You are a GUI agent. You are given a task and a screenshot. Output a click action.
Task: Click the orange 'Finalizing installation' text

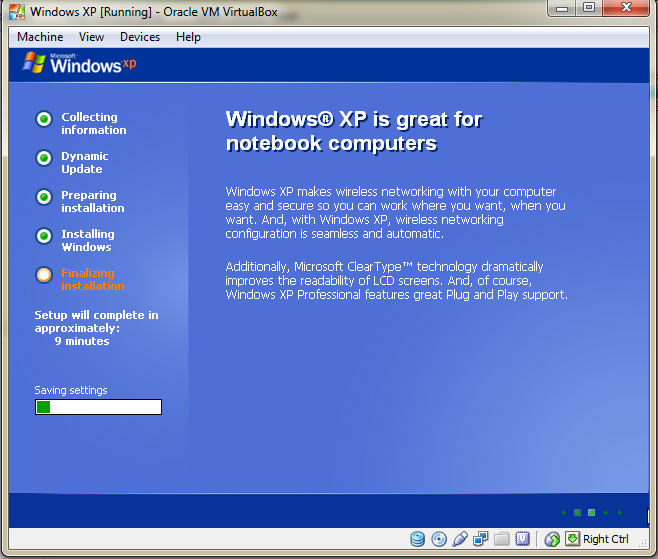click(x=93, y=280)
